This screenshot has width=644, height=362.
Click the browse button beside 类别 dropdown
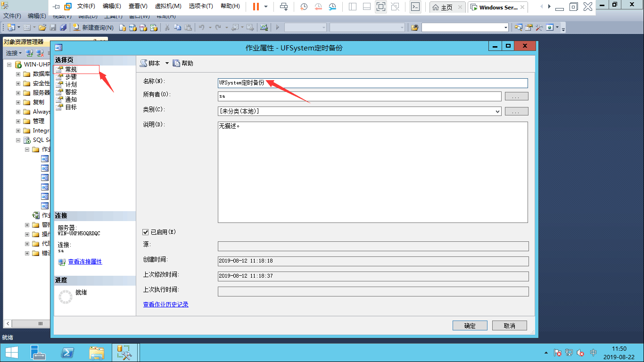tap(516, 111)
